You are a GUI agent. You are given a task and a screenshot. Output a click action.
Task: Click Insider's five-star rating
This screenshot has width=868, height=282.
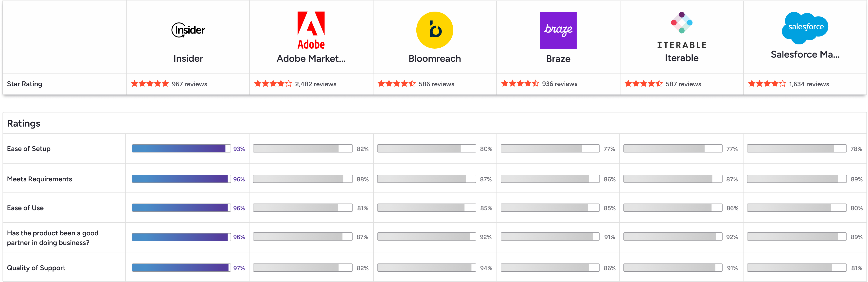pyautogui.click(x=150, y=84)
